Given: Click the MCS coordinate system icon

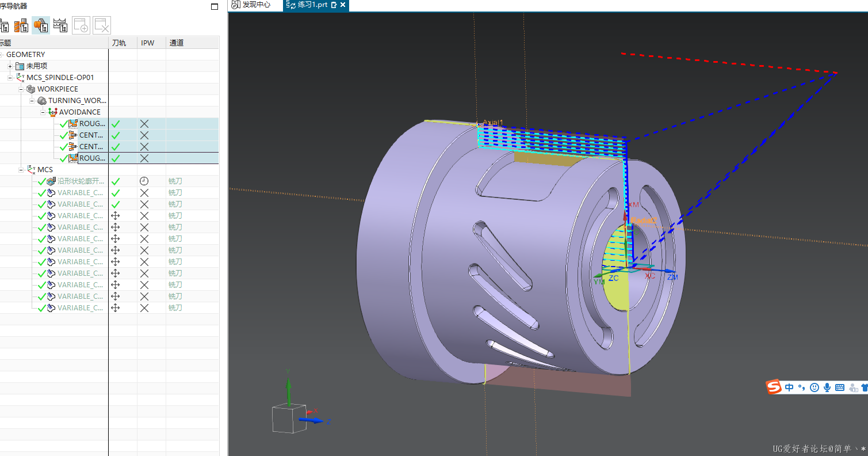Looking at the screenshot, I should click(31, 170).
